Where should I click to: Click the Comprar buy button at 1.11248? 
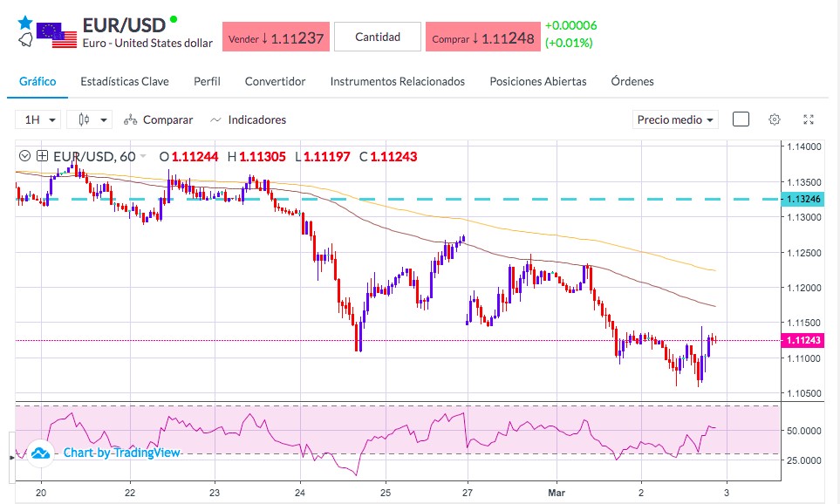click(483, 37)
